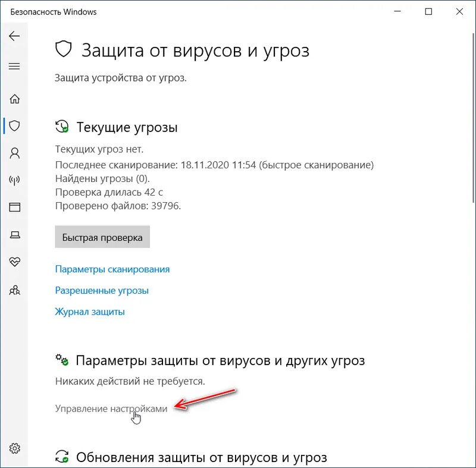Open the device security laptop icon
Screen dimensions: 476x468
tap(14, 235)
